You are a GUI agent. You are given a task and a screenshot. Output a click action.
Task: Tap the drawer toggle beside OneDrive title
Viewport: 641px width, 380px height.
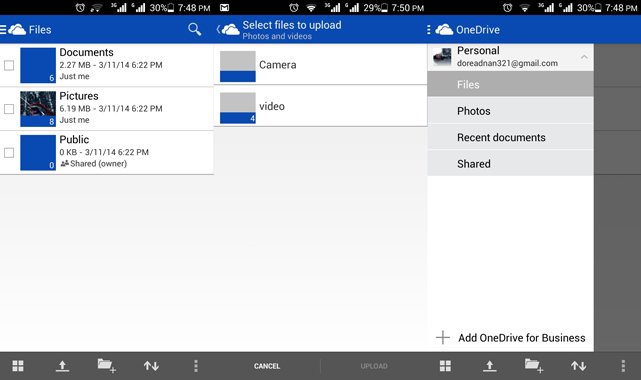(x=428, y=29)
